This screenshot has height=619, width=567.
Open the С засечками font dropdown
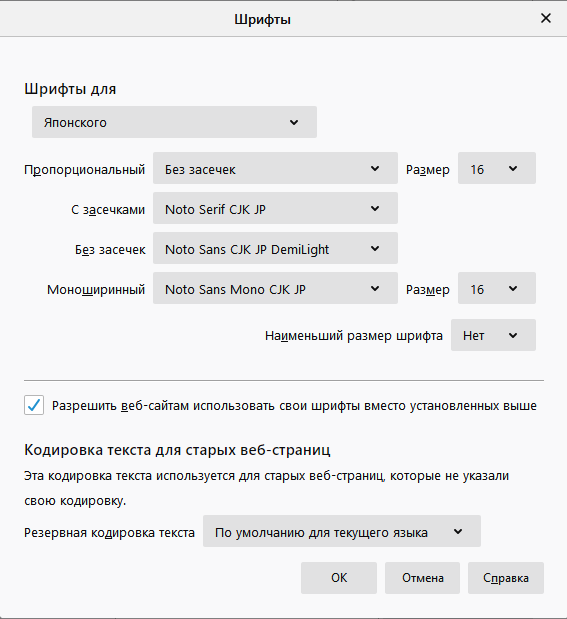[x=275, y=208]
